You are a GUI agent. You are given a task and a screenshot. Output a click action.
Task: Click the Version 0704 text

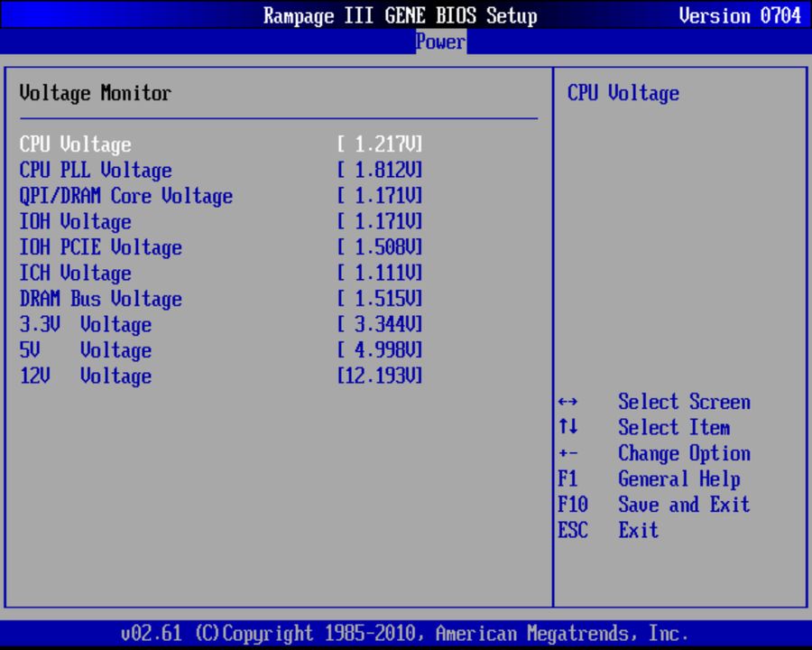pos(740,15)
